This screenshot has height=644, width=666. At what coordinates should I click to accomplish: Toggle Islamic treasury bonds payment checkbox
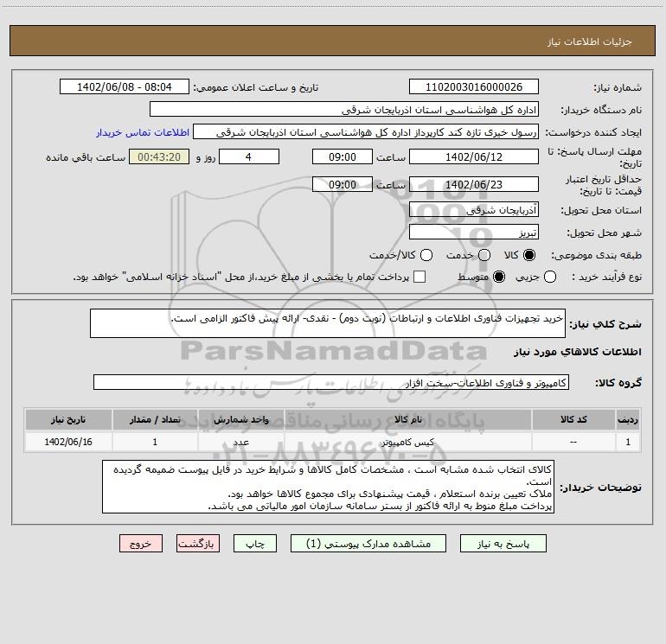pos(419,277)
